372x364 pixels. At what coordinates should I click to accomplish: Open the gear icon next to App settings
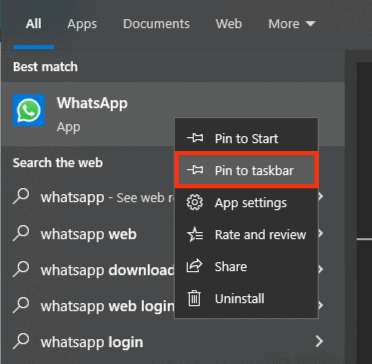[195, 203]
